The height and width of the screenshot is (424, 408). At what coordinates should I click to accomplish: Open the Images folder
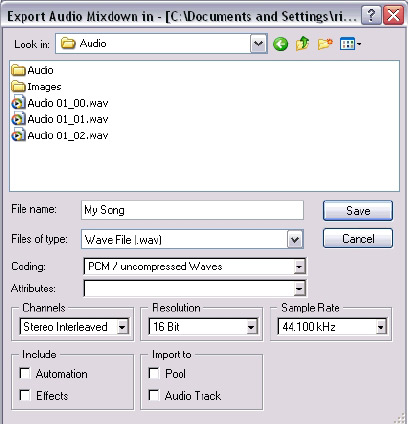coord(36,87)
